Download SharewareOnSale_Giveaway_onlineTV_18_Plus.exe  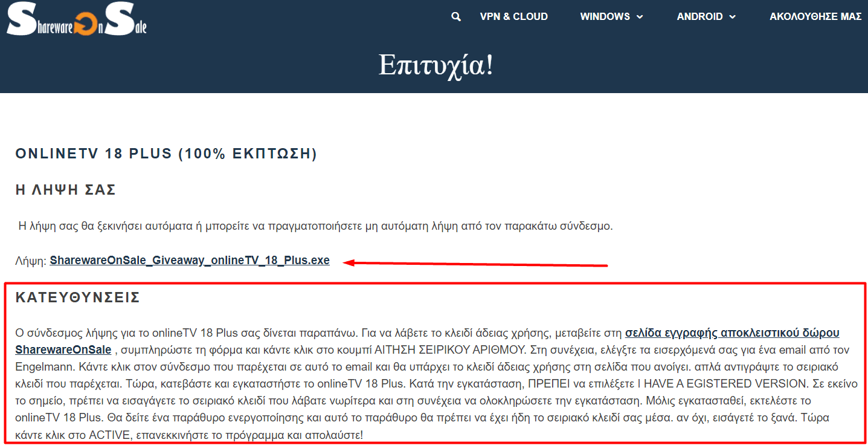190,261
